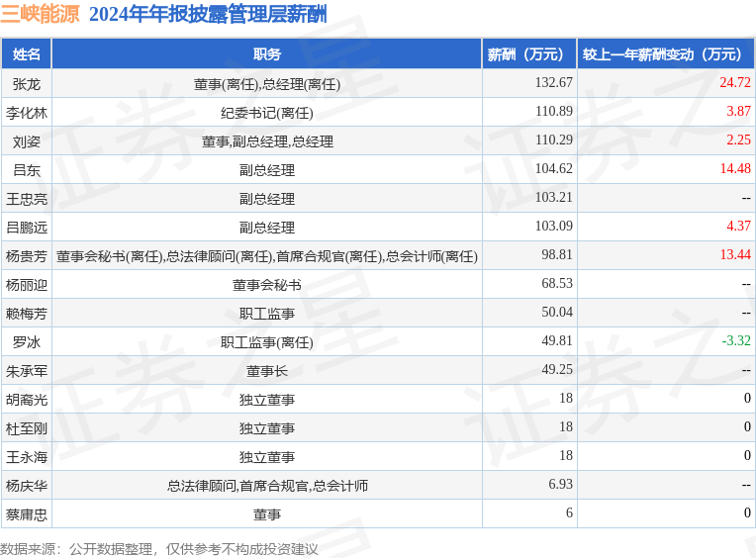Click the salary value 103.21
756x558 pixels.
[553, 197]
